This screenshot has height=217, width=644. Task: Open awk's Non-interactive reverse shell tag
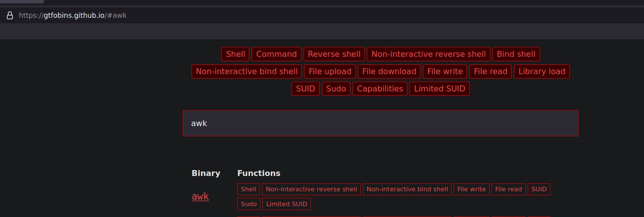311,189
